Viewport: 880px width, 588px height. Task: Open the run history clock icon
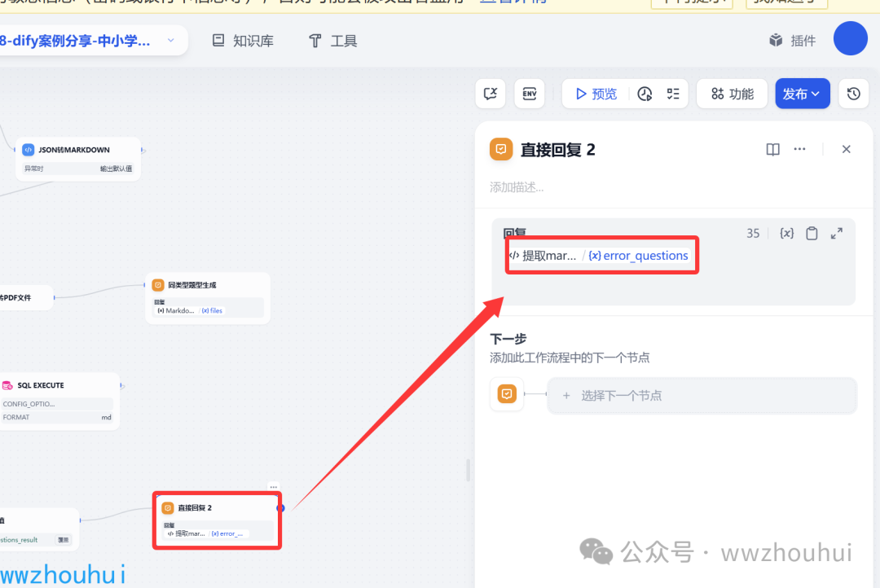point(645,94)
